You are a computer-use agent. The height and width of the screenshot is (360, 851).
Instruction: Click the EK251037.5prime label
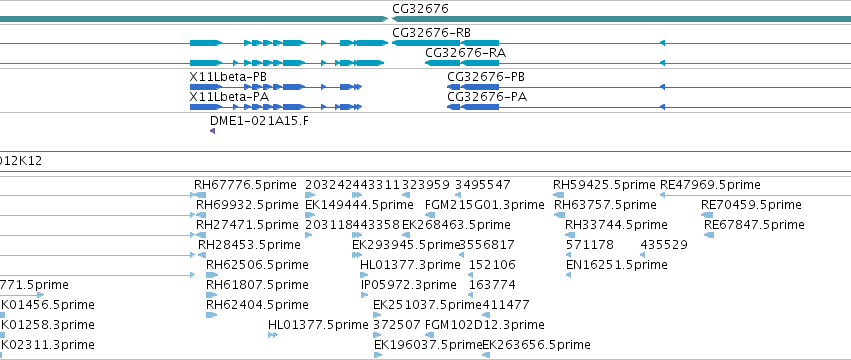coord(428,305)
